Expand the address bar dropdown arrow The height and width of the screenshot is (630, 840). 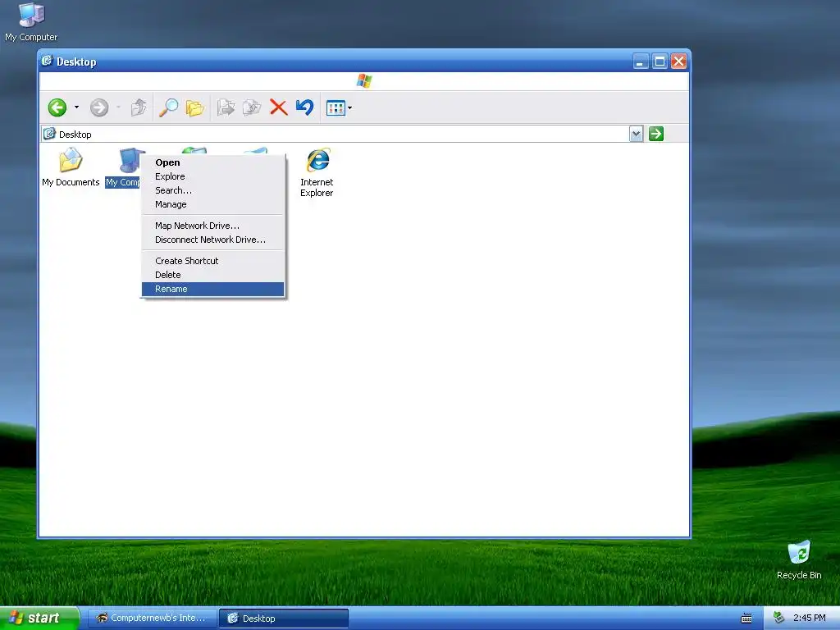coord(636,134)
